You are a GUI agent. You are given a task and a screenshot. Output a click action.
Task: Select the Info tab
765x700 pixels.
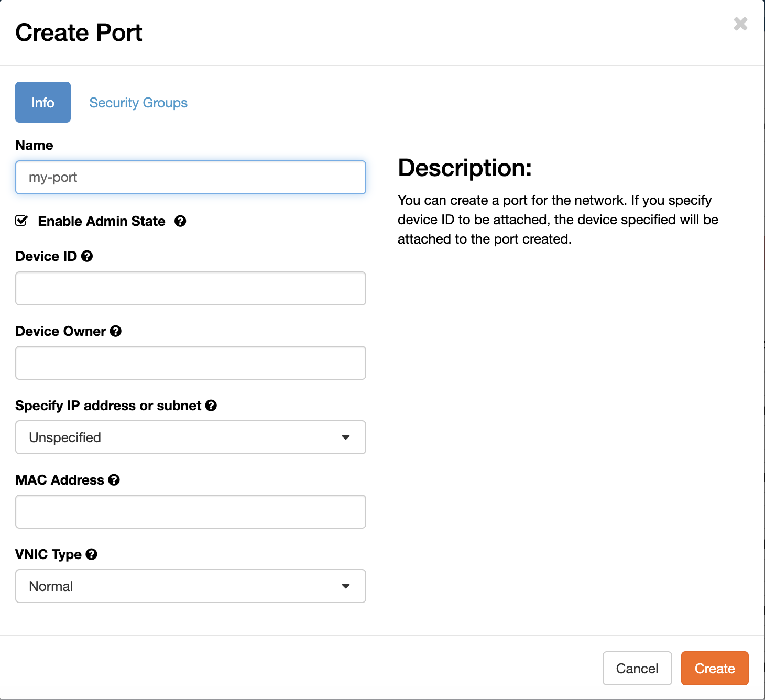pyautogui.click(x=42, y=102)
